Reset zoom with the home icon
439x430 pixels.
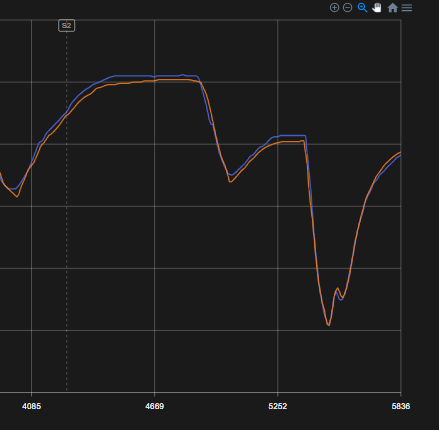393,8
